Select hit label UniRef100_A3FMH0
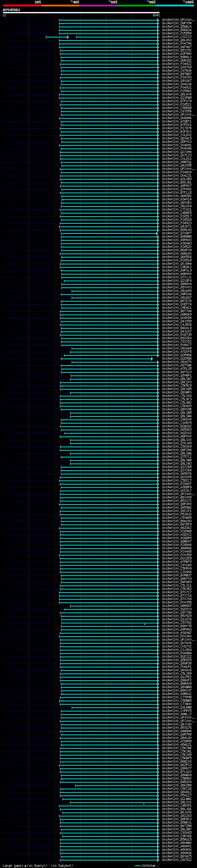Screen dimensions: 197x868 tap(176, 54)
